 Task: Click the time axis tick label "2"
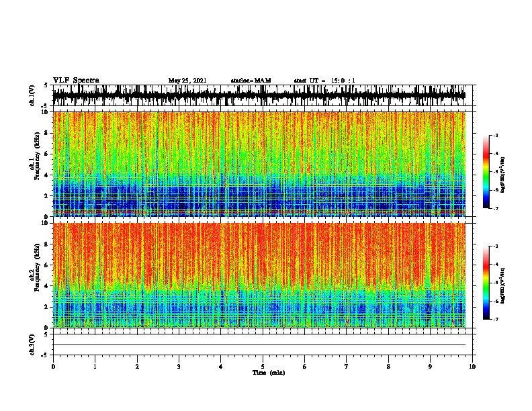point(137,367)
